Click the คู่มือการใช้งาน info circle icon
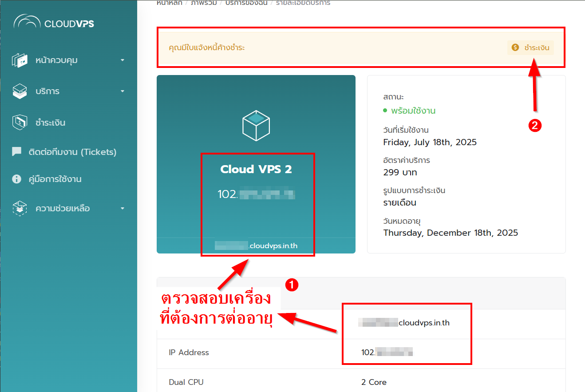585x392 pixels. [x=17, y=179]
